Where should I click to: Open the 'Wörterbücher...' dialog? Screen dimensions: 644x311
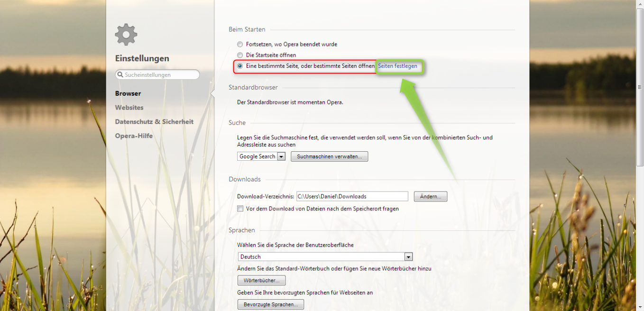click(x=261, y=281)
